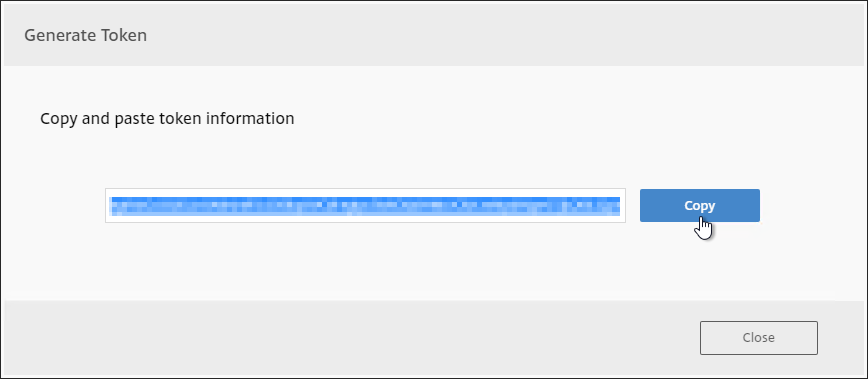
Task: Click the dialog header bar
Action: (x=434, y=34)
